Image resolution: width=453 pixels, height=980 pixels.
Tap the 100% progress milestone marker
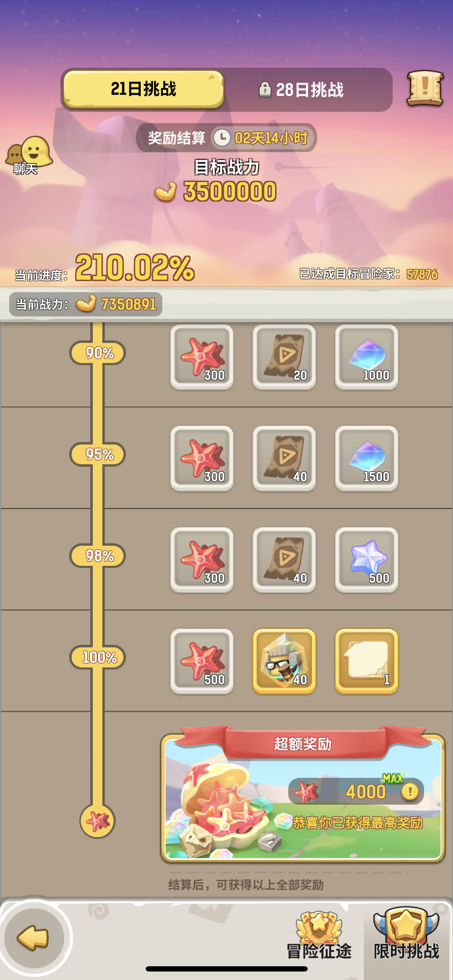pos(98,657)
